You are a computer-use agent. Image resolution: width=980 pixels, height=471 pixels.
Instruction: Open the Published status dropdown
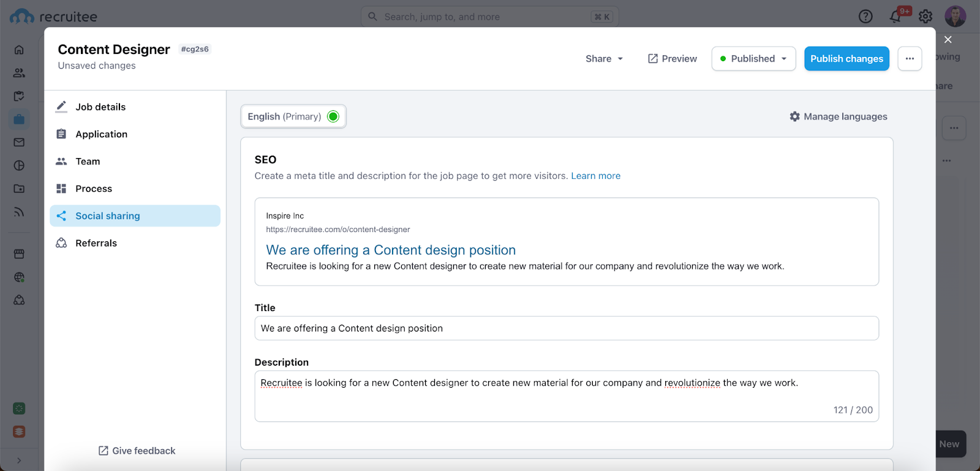(x=753, y=59)
